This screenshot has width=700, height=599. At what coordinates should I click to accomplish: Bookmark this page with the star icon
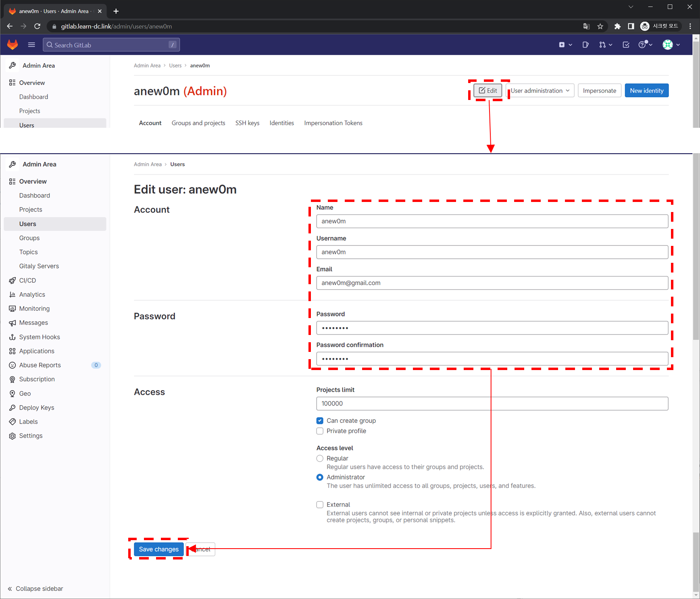(x=600, y=27)
